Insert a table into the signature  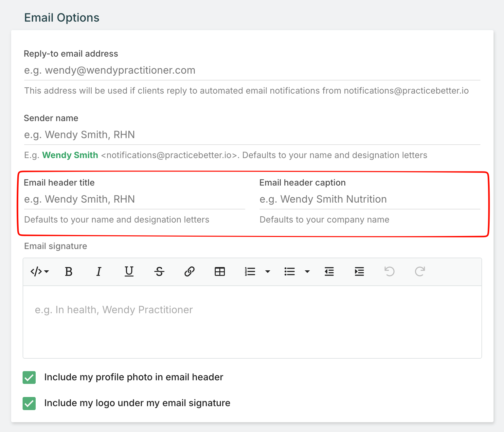pos(220,272)
